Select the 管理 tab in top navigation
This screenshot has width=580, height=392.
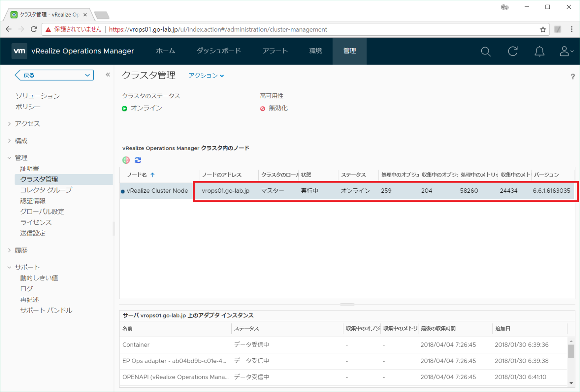pos(349,51)
